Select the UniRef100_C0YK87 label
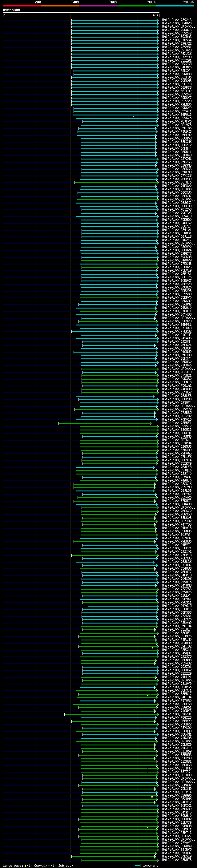 [x=177, y=538]
